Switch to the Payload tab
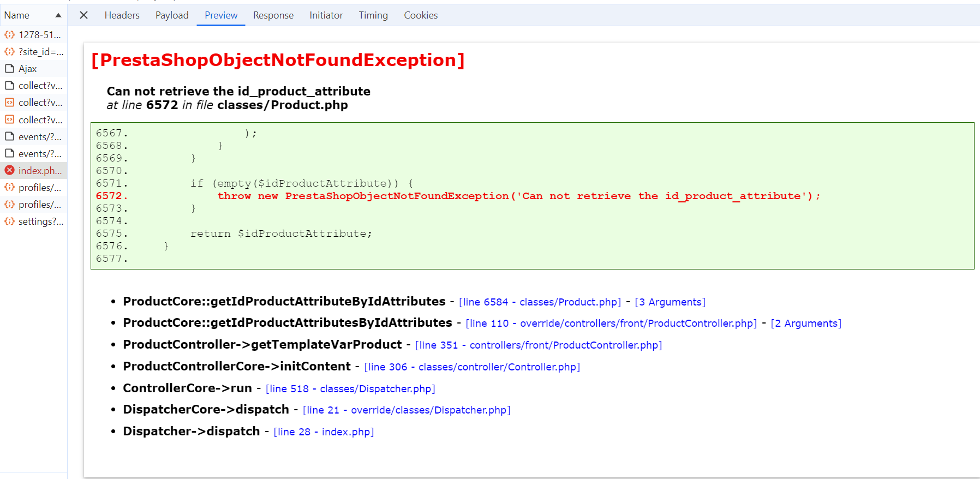980x479 pixels. point(172,15)
